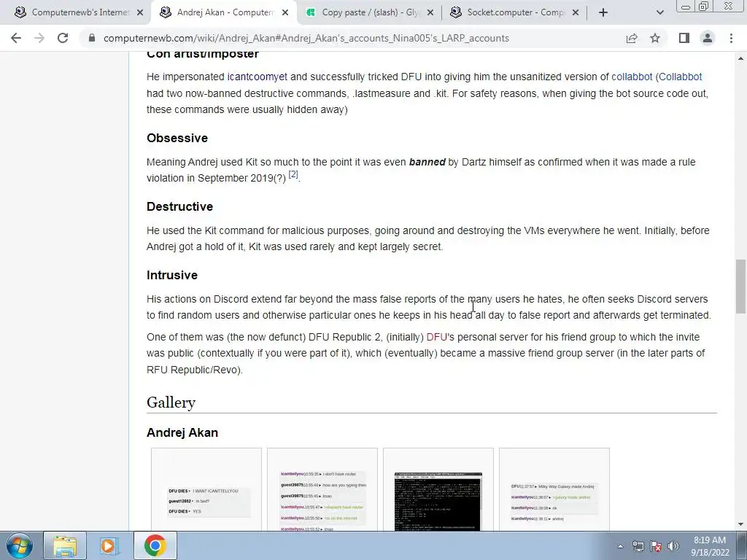View site security lock info
This screenshot has height=560, width=747.
pyautogui.click(x=92, y=38)
